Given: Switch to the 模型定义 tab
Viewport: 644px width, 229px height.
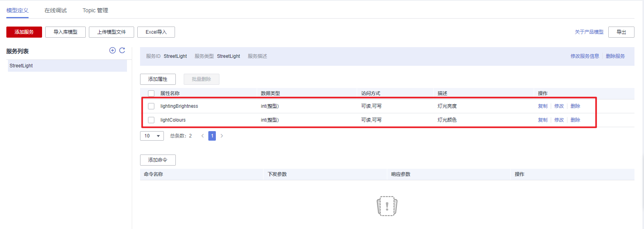Looking at the screenshot, I should click(x=17, y=10).
